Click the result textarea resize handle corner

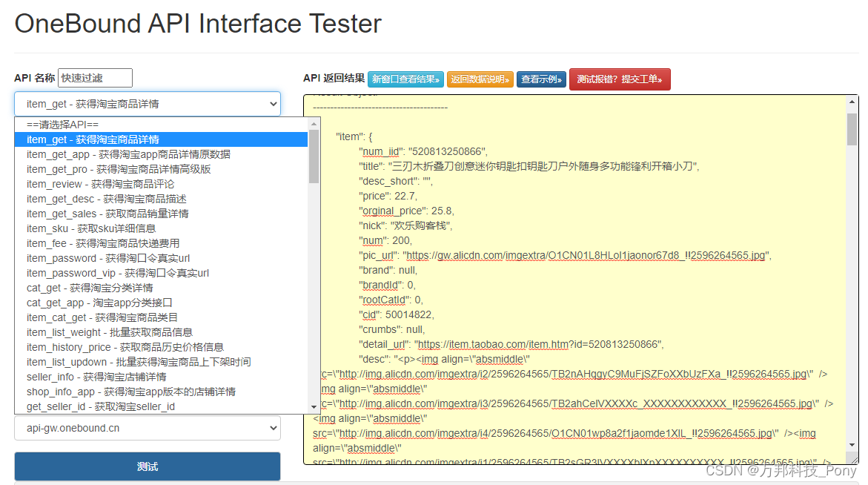tap(854, 460)
